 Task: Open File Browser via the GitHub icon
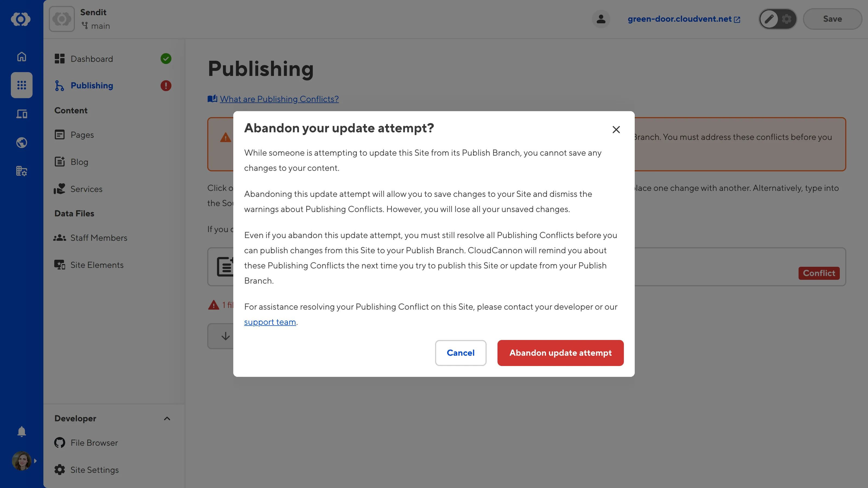(x=60, y=442)
